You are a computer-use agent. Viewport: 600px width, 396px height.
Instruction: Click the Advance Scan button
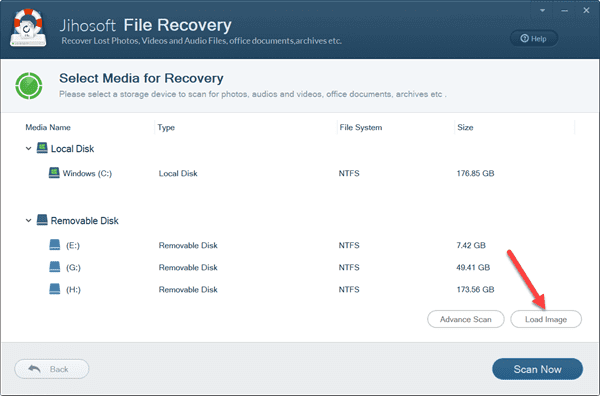pos(466,319)
